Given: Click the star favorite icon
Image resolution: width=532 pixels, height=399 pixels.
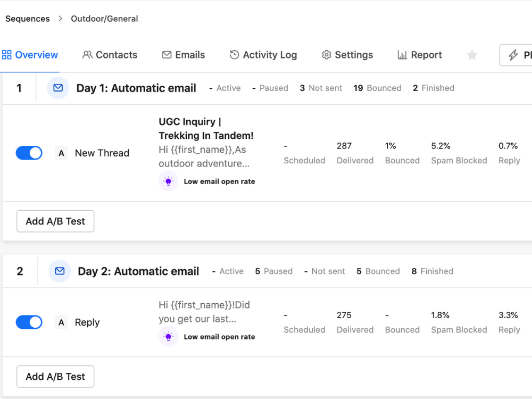Looking at the screenshot, I should pos(472,55).
